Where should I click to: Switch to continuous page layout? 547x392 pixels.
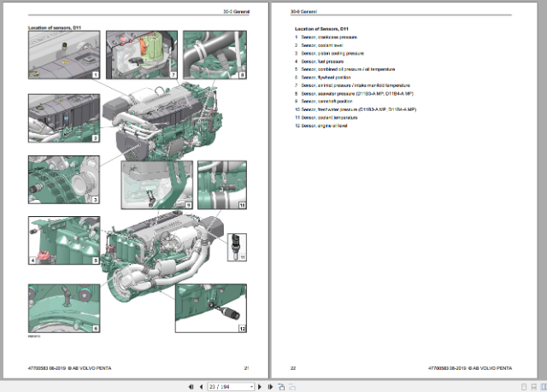pos(533,387)
